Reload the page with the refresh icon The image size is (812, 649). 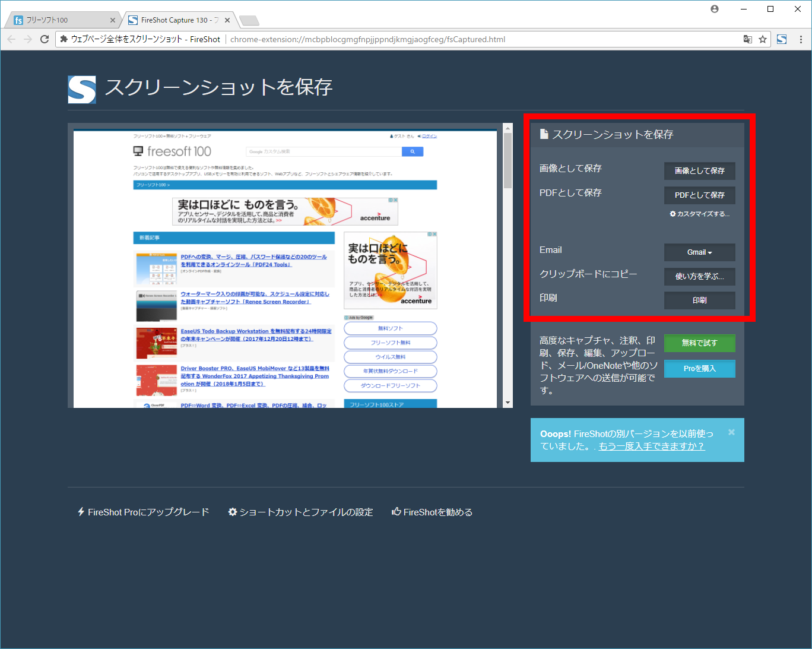tap(44, 39)
